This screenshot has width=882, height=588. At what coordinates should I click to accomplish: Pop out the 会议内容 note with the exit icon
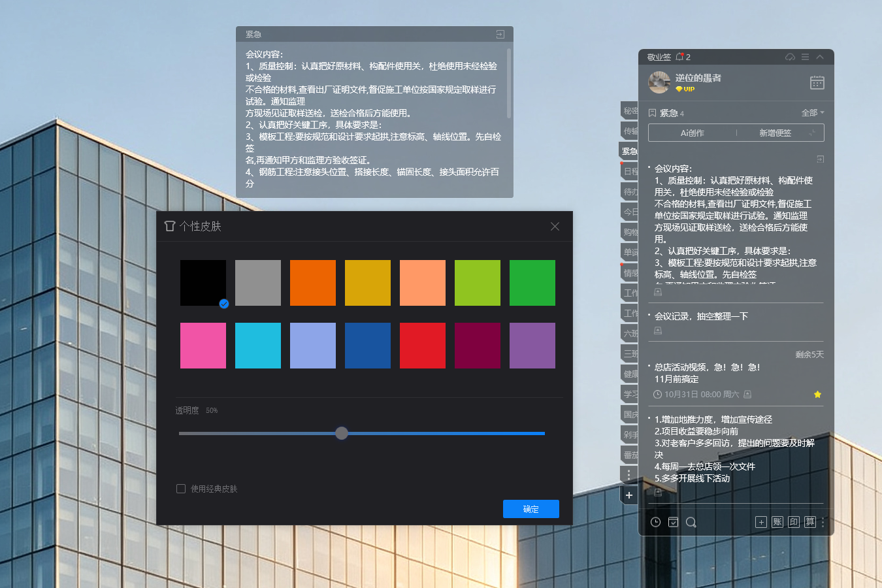[x=820, y=159]
